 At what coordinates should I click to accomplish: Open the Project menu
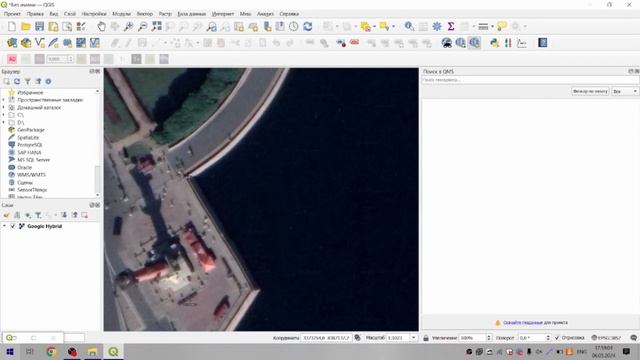point(12,14)
